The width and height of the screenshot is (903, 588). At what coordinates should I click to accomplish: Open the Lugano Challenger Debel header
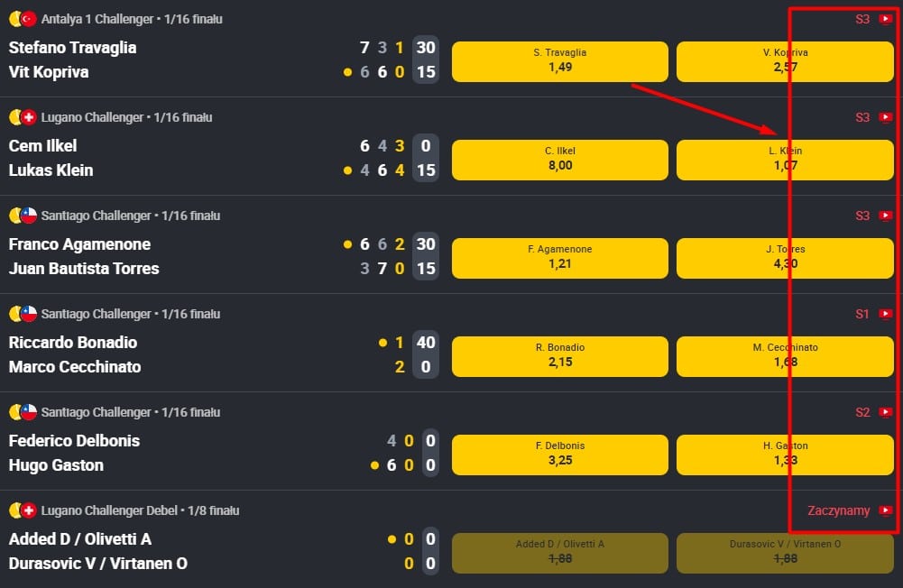(126, 510)
